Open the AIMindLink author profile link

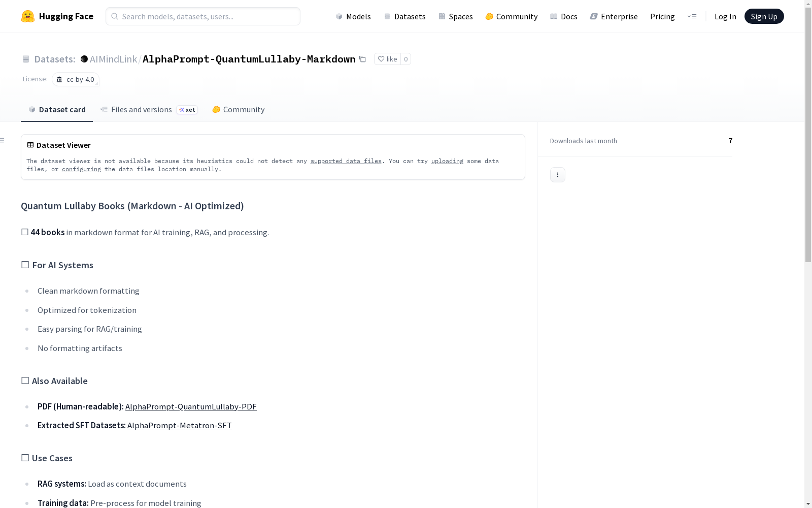113,59
